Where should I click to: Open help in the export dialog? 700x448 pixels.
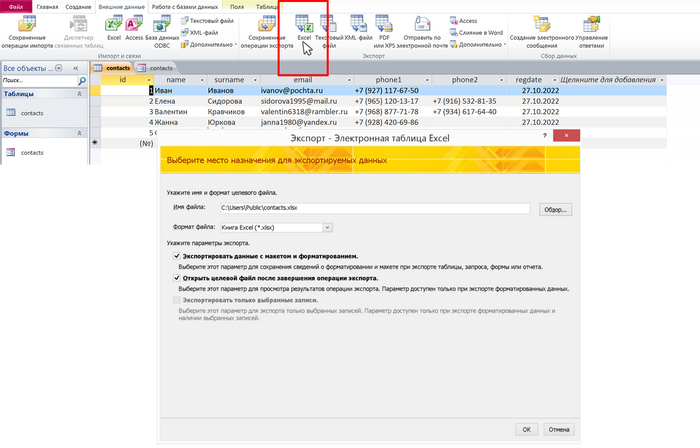pyautogui.click(x=545, y=135)
